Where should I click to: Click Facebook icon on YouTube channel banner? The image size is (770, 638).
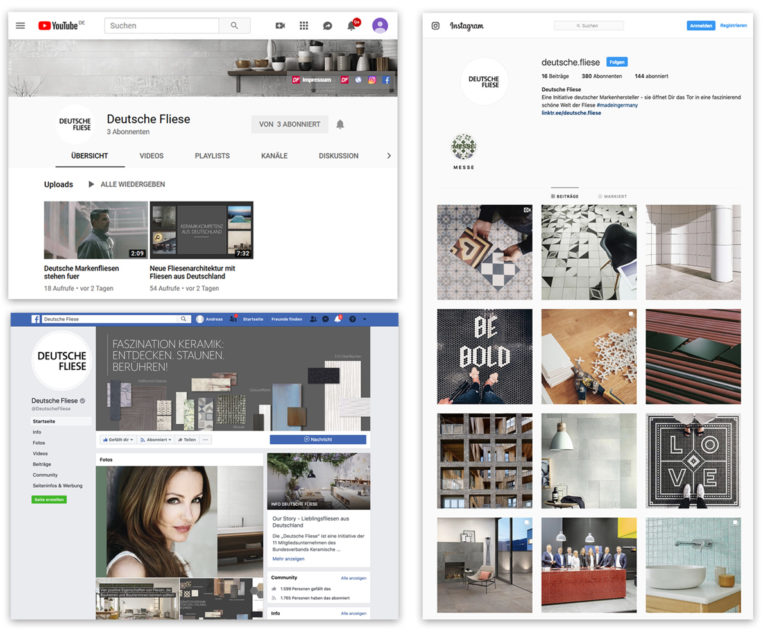point(386,80)
